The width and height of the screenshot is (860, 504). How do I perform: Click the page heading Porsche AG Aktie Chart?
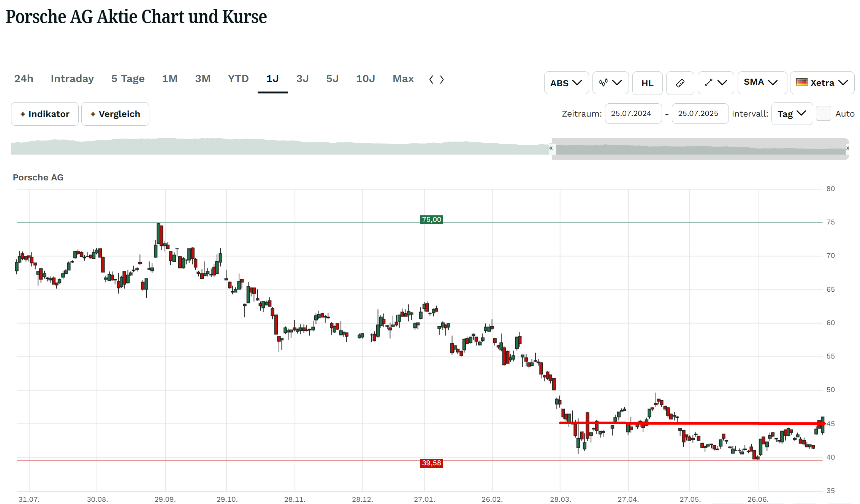point(136,17)
